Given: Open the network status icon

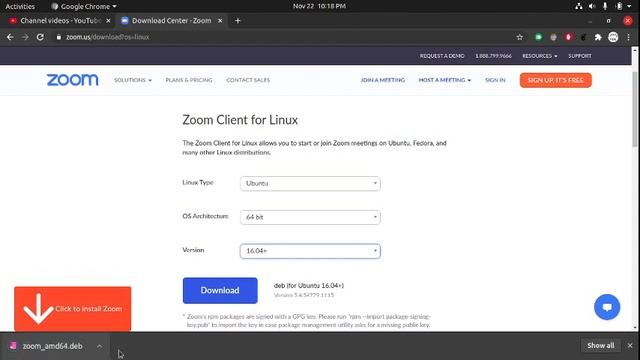Looking at the screenshot, I should pyautogui.click(x=579, y=6).
